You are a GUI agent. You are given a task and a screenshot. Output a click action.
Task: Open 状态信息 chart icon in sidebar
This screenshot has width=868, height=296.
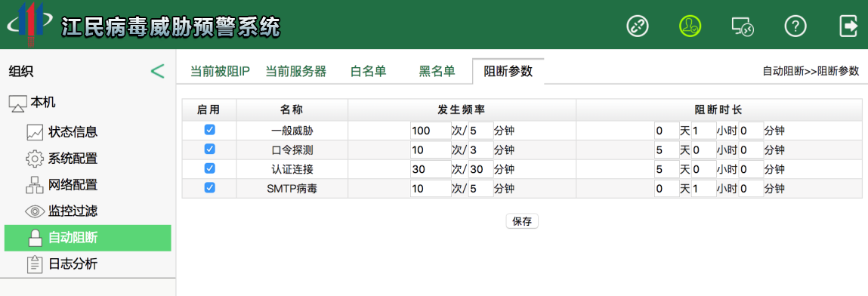[34, 132]
